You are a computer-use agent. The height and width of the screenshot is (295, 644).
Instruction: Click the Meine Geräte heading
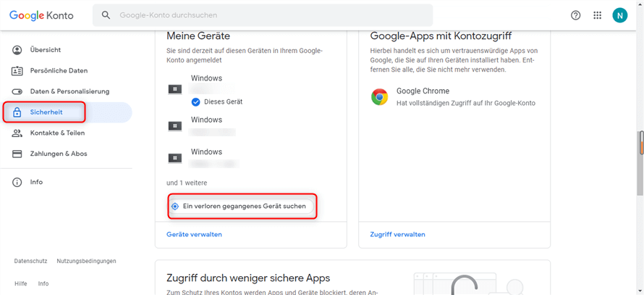pyautogui.click(x=198, y=36)
